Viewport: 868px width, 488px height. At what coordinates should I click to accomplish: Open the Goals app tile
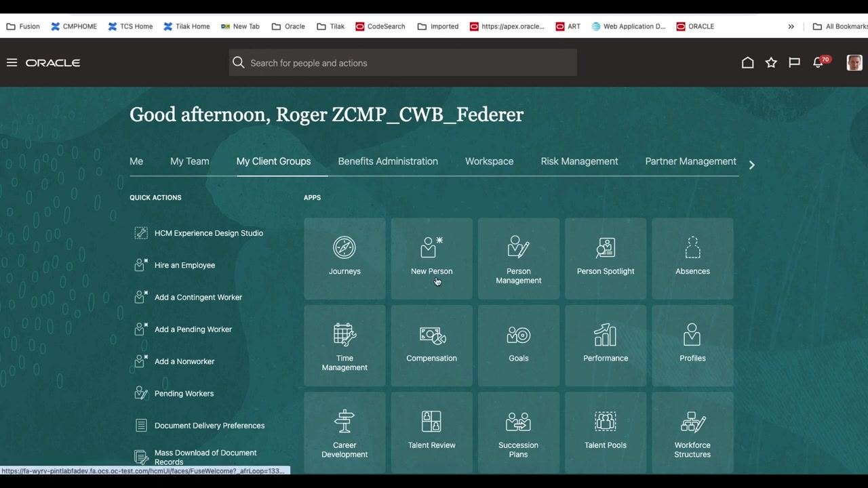519,346
